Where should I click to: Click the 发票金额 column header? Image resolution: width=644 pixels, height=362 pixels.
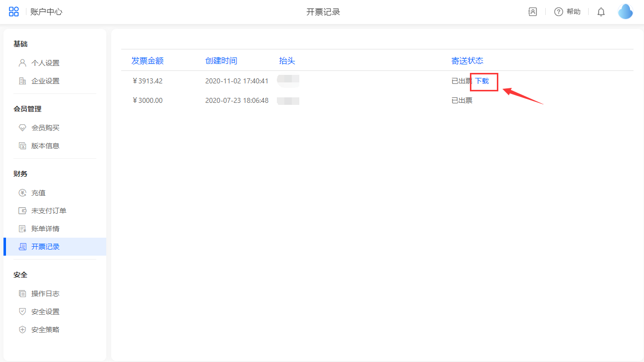tap(147, 61)
